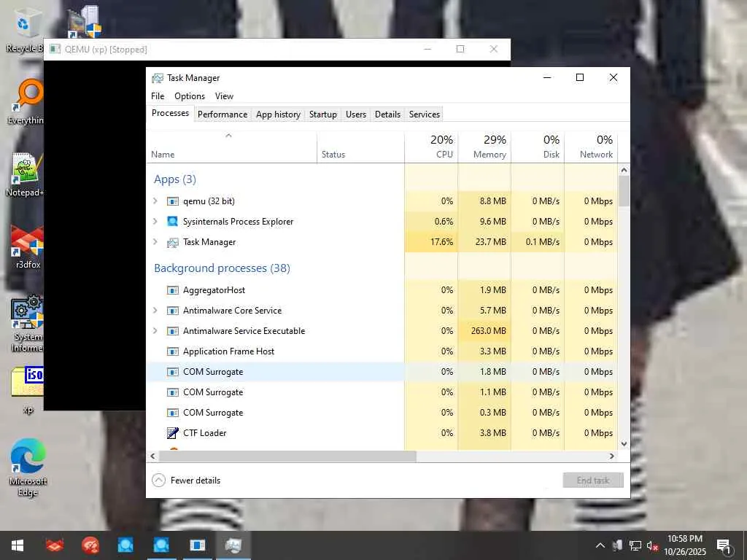The height and width of the screenshot is (560, 747).
Task: Select the highlighted COM Surrogate 1.8 MB row
Action: 382,372
